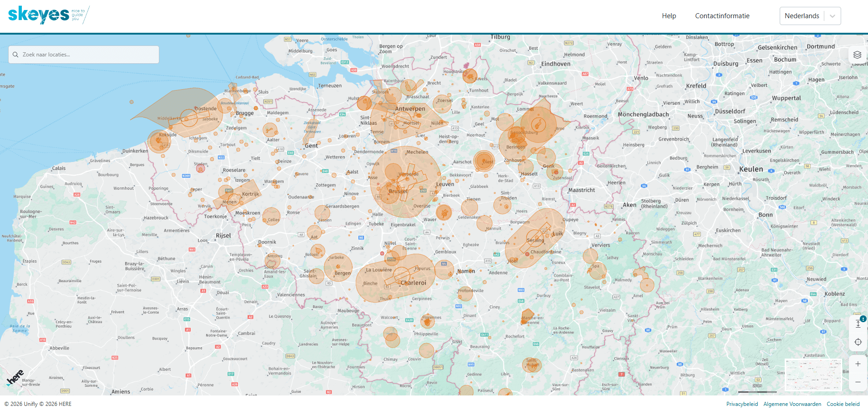Image resolution: width=868 pixels, height=410 pixels.
Task: Open the Cookie beleid link
Action: [x=843, y=404]
